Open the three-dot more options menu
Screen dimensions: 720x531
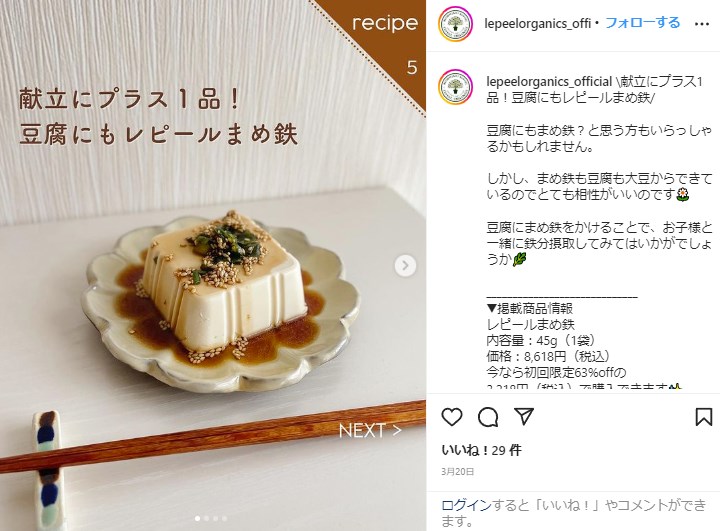coord(702,24)
